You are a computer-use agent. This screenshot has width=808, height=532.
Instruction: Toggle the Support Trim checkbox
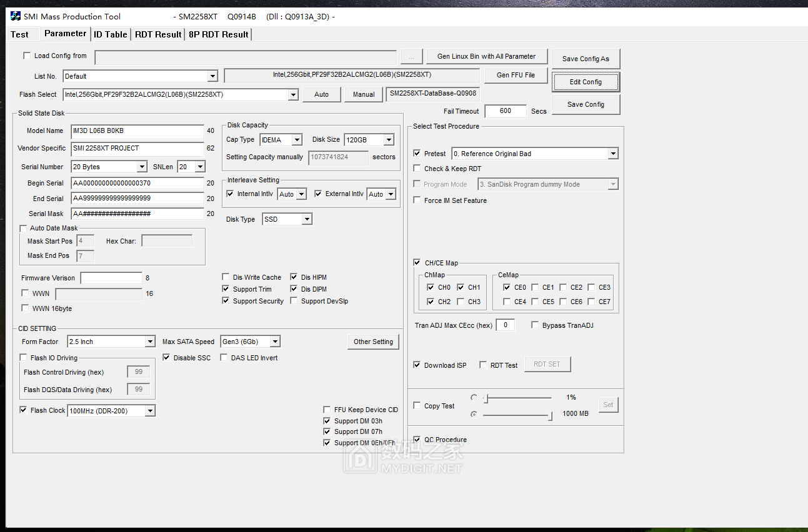coord(226,289)
